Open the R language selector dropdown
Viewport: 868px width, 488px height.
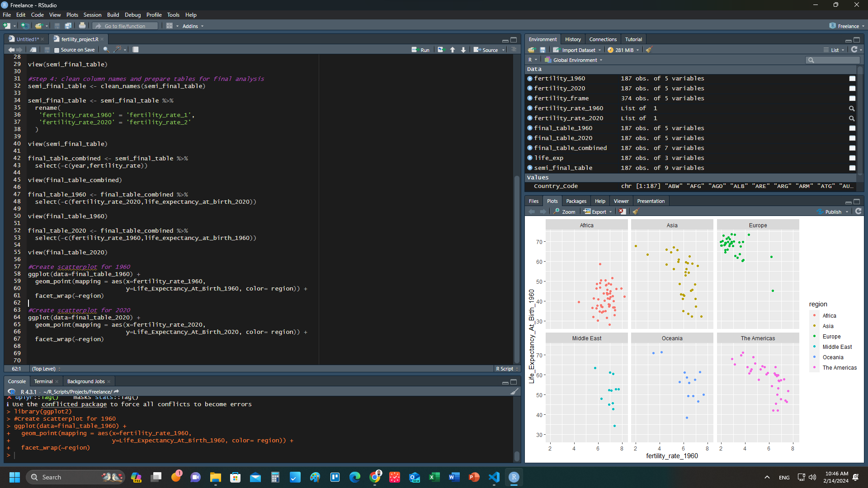pyautogui.click(x=533, y=60)
